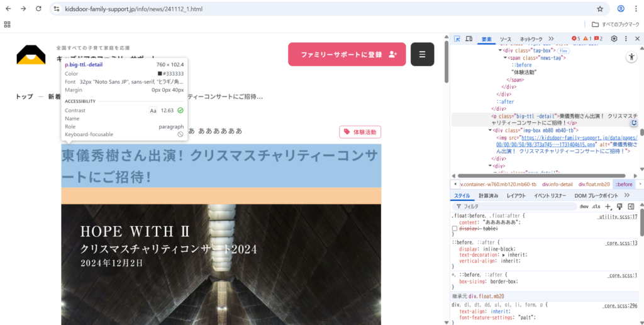644x325 pixels.
Task: Switch to the ネットワーク tab
Action: pos(531,39)
